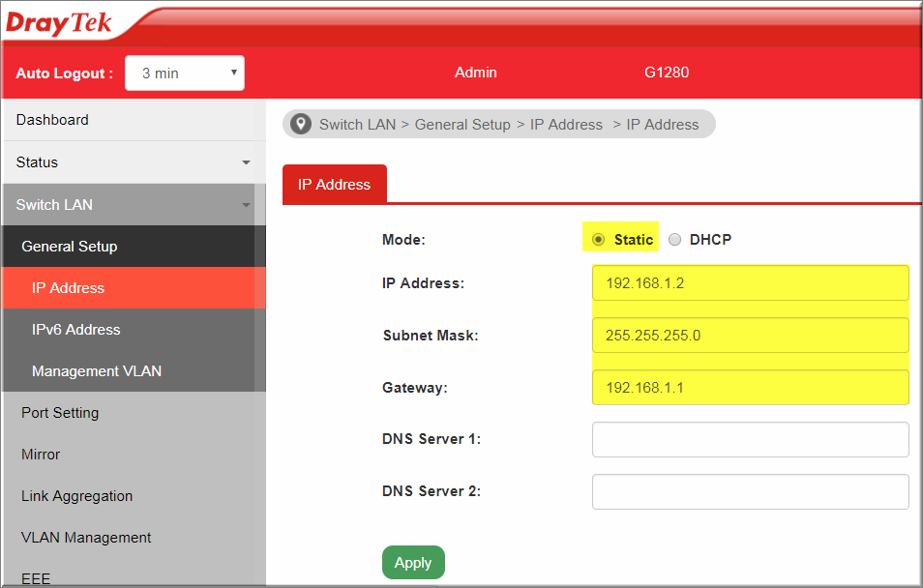923x588 pixels.
Task: Click the Admin label in header
Action: click(476, 73)
